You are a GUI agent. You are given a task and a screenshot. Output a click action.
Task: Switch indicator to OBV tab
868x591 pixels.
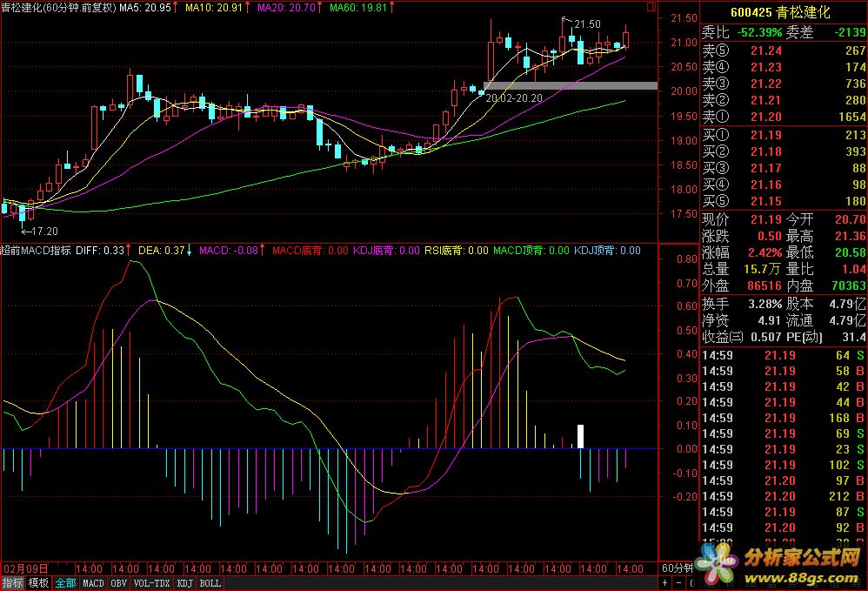pyautogui.click(x=118, y=582)
